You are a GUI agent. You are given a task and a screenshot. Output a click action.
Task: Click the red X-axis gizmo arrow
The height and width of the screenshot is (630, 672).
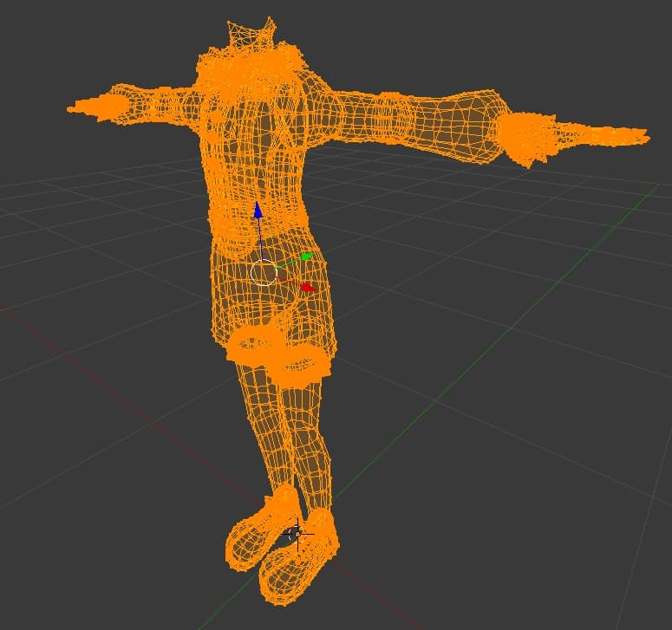point(308,288)
